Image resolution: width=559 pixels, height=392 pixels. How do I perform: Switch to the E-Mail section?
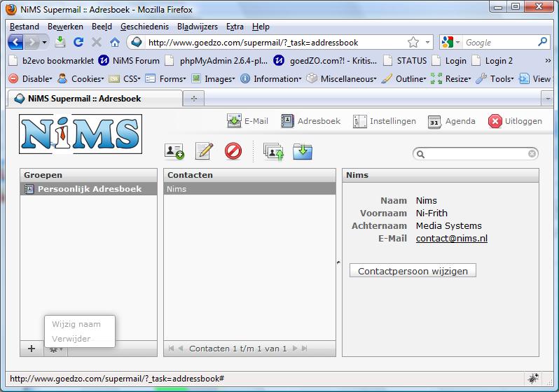coord(248,121)
